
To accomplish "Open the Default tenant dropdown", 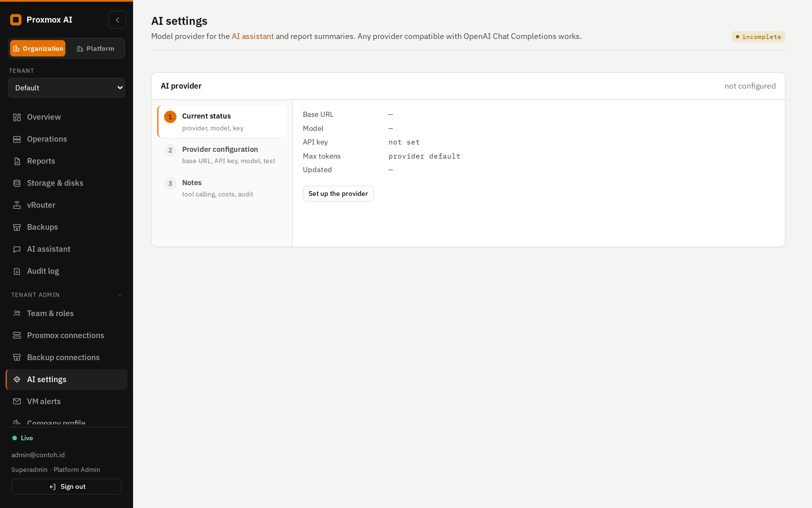I will (x=67, y=88).
